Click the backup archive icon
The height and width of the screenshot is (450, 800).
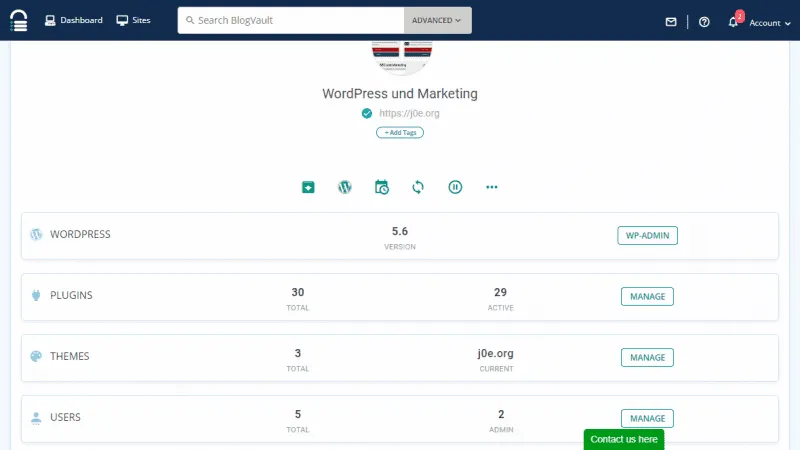pos(308,187)
